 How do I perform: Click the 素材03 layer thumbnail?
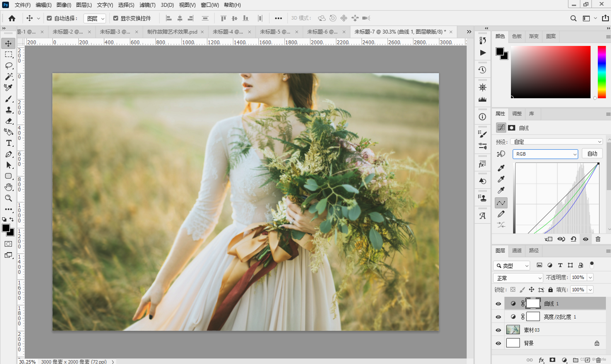pos(513,330)
